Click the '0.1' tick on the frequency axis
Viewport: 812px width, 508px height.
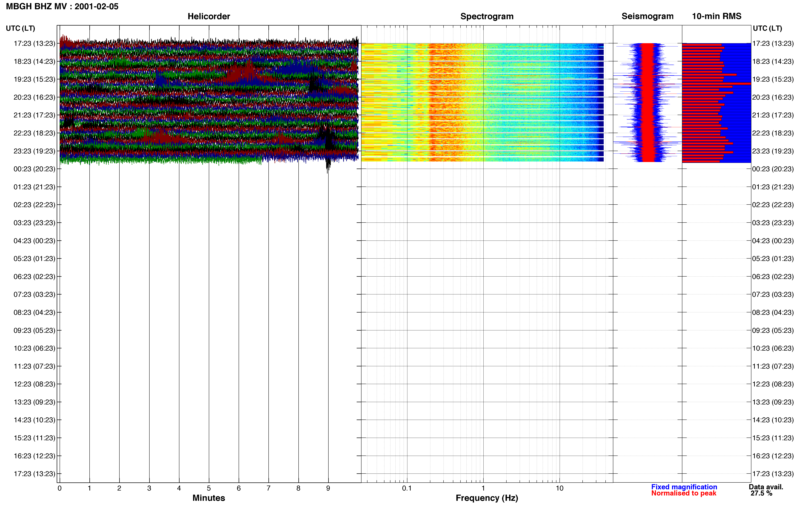(407, 488)
